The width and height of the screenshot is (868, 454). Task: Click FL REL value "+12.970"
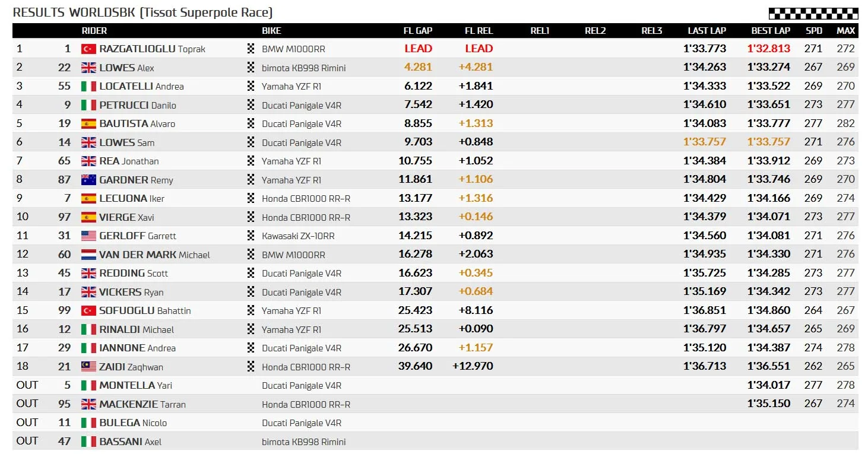pyautogui.click(x=473, y=366)
